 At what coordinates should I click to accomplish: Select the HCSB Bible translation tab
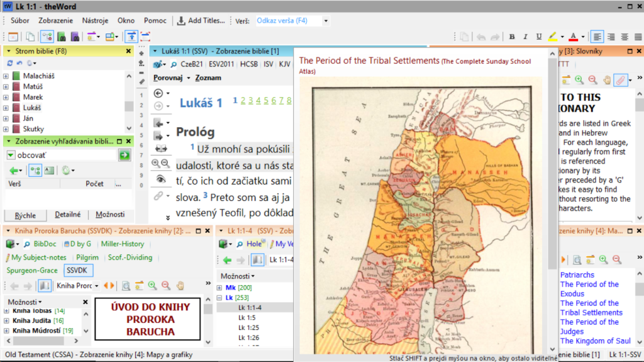pyautogui.click(x=249, y=64)
